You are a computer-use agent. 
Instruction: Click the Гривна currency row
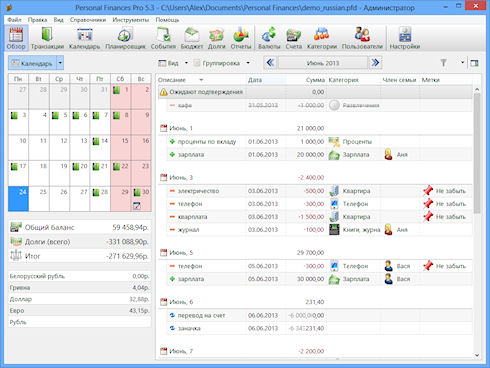(x=79, y=288)
